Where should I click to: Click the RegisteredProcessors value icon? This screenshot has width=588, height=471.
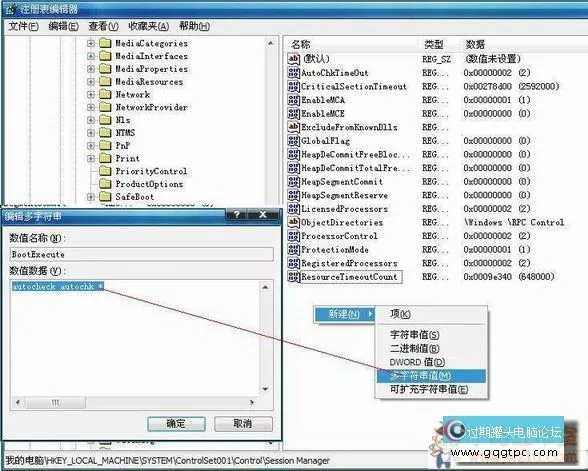click(294, 263)
